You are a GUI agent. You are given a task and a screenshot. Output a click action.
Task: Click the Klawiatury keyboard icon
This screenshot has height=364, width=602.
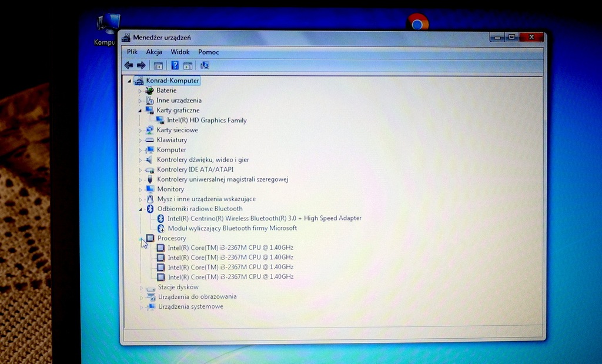150,140
